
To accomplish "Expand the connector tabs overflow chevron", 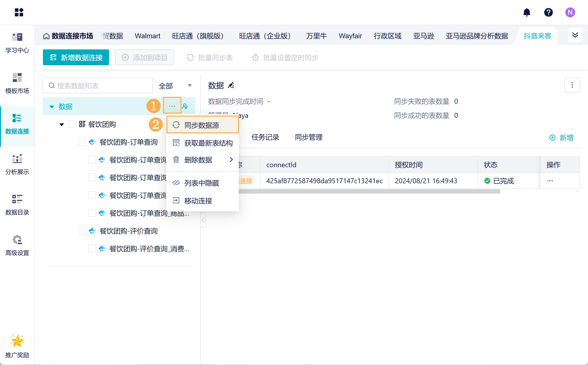I will pyautogui.click(x=575, y=35).
